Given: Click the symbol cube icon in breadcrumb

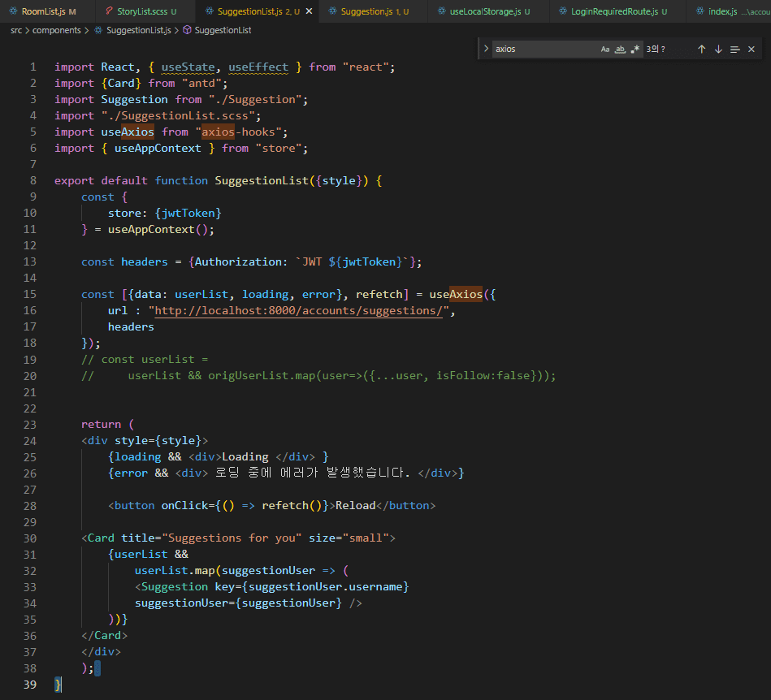Looking at the screenshot, I should (187, 31).
